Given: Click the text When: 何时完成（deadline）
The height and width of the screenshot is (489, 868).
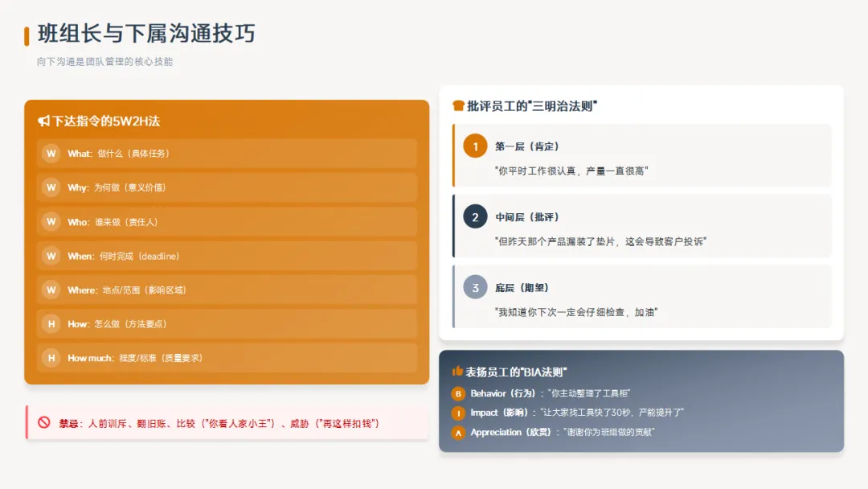Looking at the screenshot, I should pos(124,256).
